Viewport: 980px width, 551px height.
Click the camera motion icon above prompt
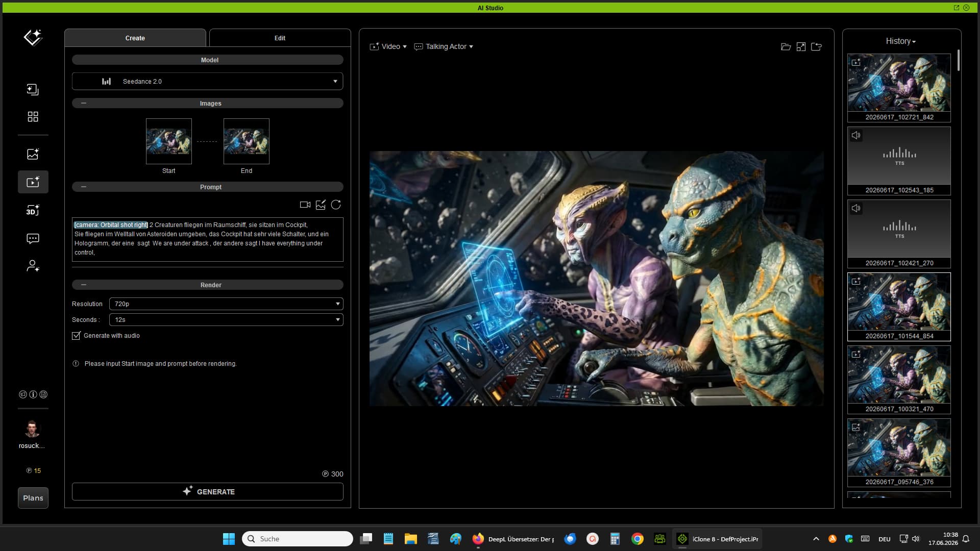pos(305,205)
